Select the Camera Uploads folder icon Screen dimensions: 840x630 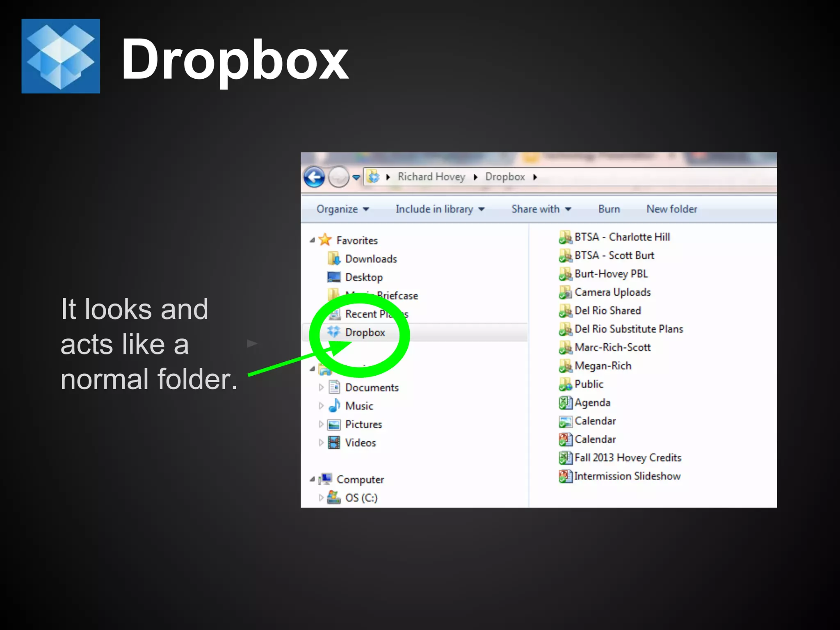tap(565, 292)
